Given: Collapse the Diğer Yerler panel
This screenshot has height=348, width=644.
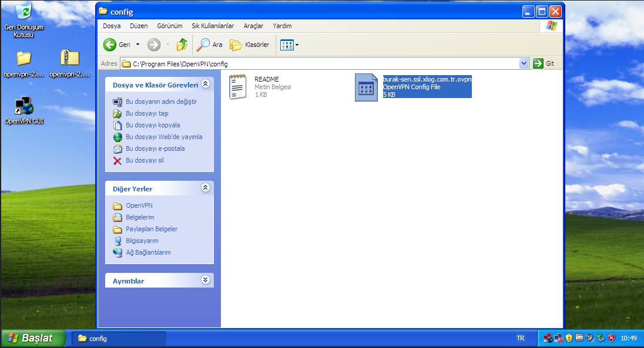Looking at the screenshot, I should (205, 188).
